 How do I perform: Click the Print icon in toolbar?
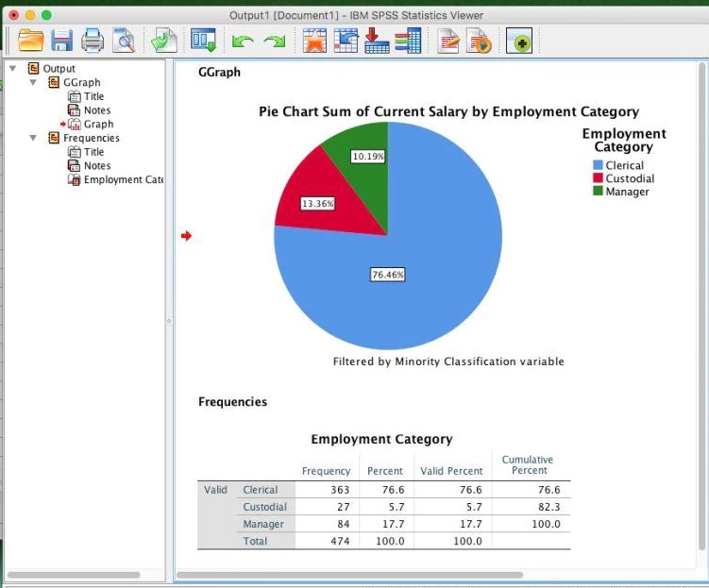pos(93,41)
